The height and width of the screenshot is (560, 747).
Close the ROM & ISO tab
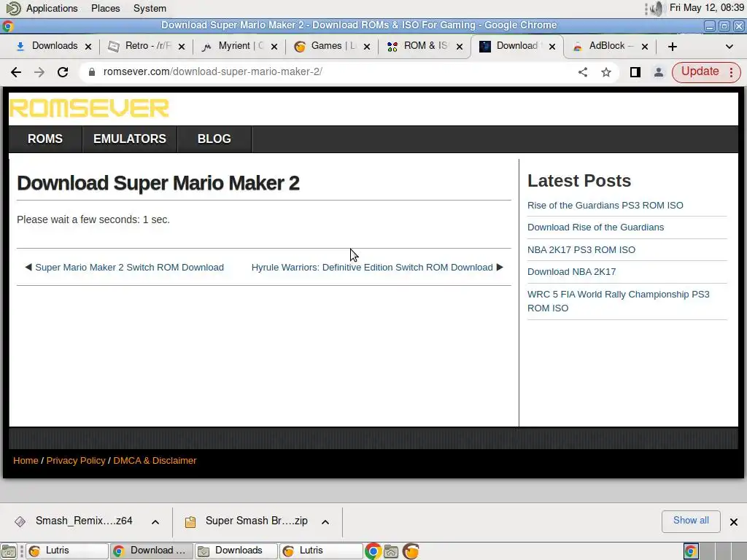coord(460,46)
